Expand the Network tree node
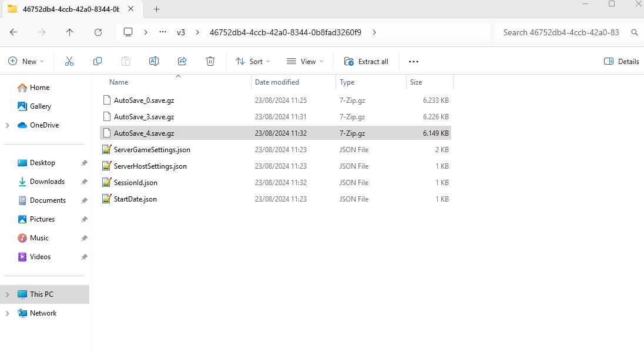 (8, 313)
